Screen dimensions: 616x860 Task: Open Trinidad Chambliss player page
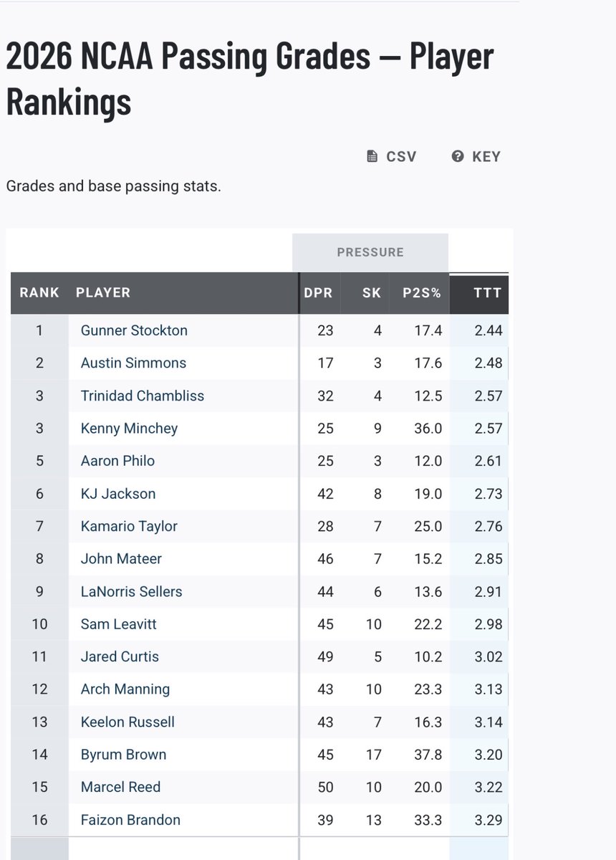[x=143, y=396]
